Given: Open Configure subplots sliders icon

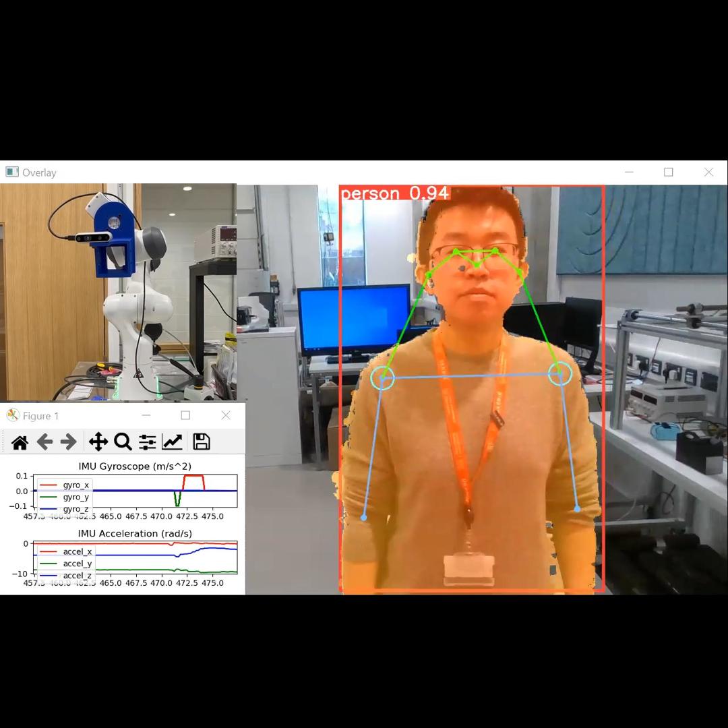Looking at the screenshot, I should pos(147,442).
